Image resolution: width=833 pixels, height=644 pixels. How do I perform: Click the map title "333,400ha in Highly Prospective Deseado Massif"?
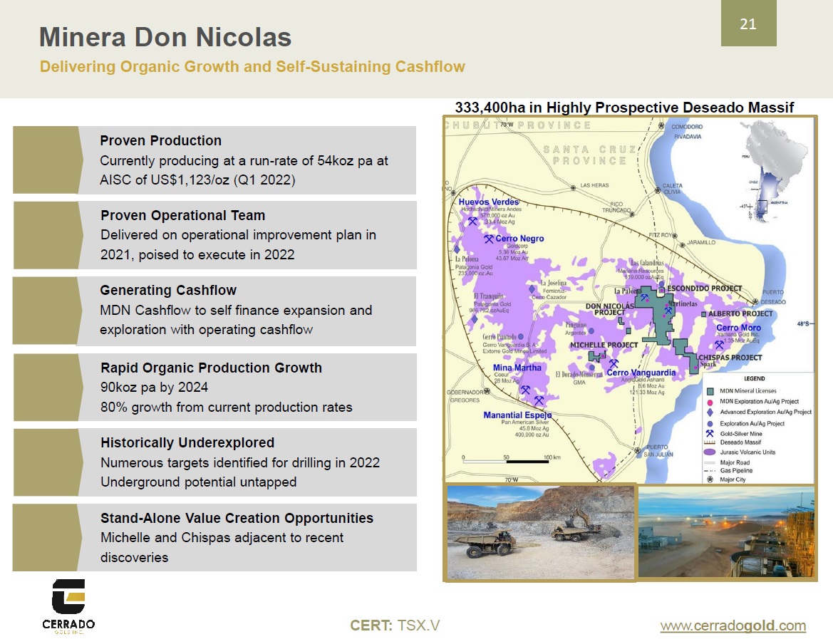pyautogui.click(x=624, y=108)
